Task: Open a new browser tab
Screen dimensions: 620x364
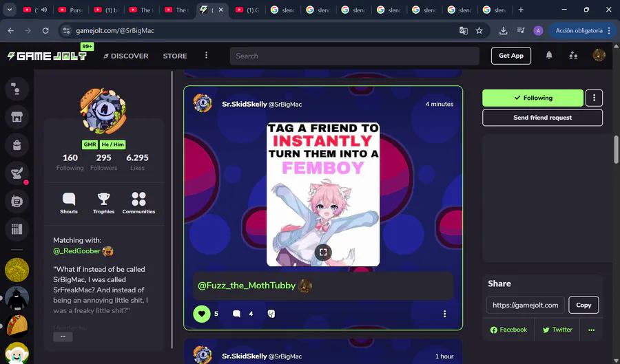Action: (x=521, y=10)
